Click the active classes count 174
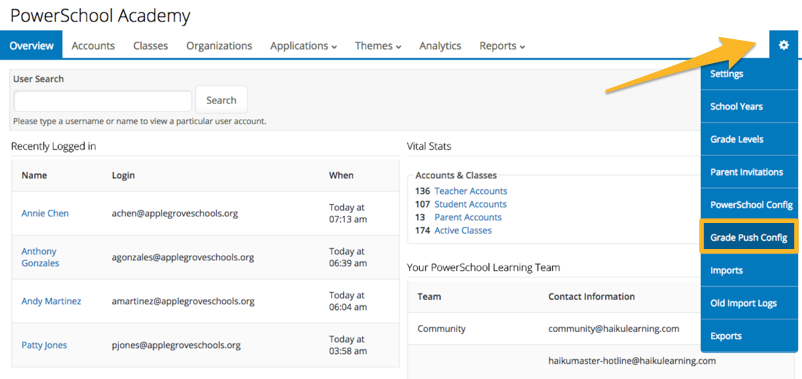This screenshot has width=802, height=379. point(422,231)
